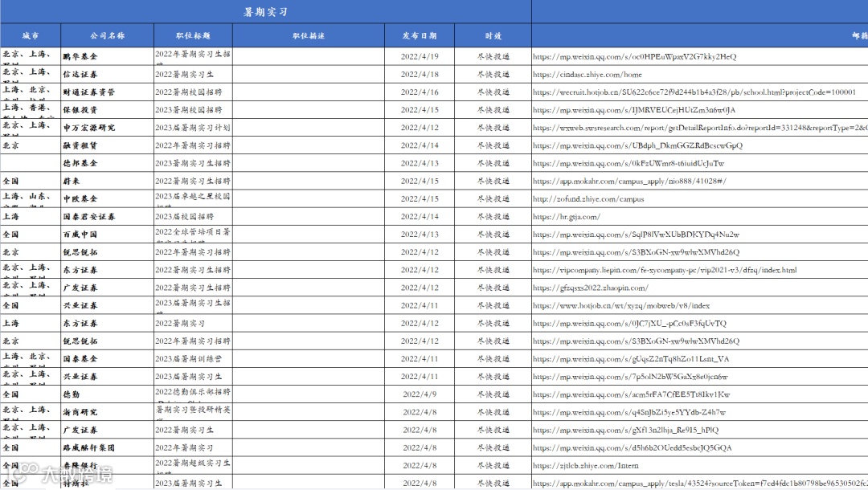
Task: Select the 公司名称 column header
Action: [x=108, y=35]
